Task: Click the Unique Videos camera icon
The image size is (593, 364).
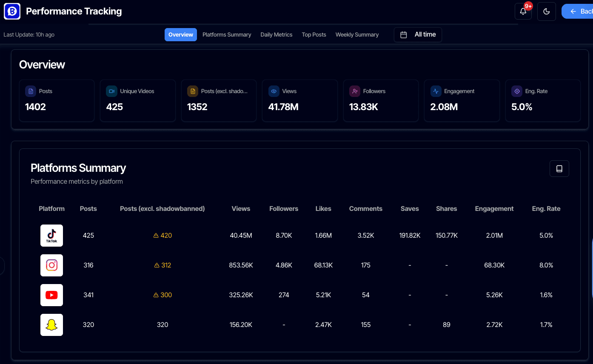Action: [111, 91]
